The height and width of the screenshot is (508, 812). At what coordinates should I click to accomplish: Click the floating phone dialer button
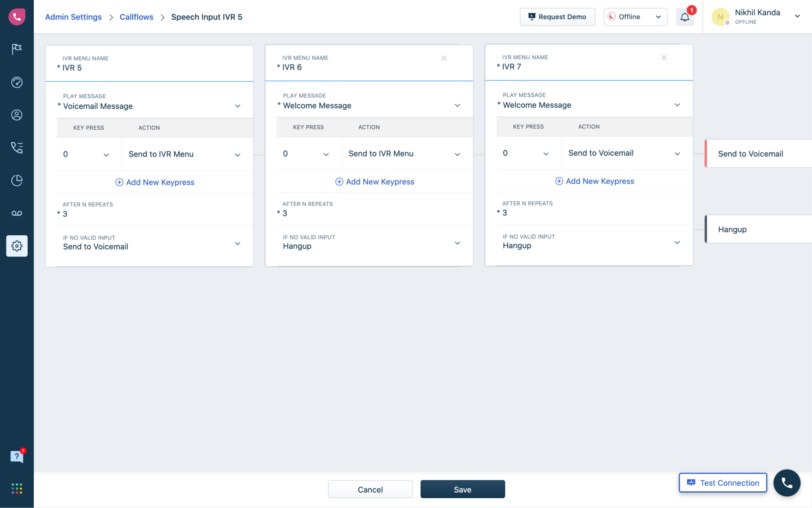pyautogui.click(x=786, y=483)
